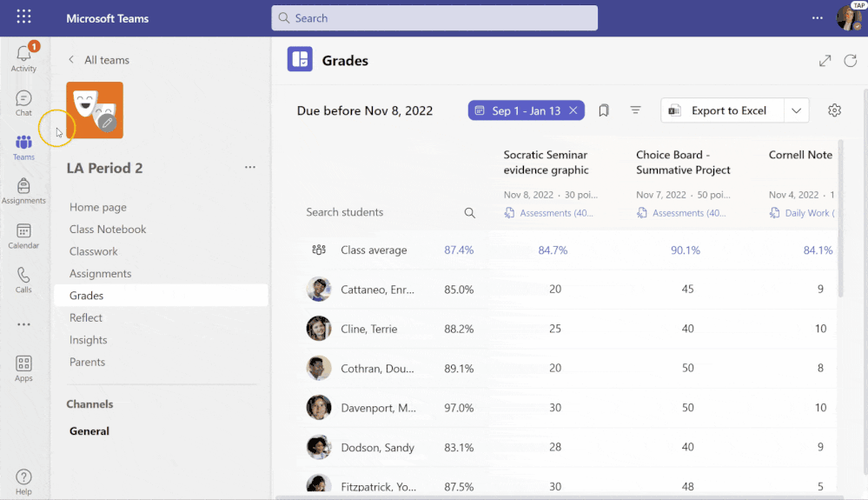Open Davenport, M... student name

[x=379, y=408]
